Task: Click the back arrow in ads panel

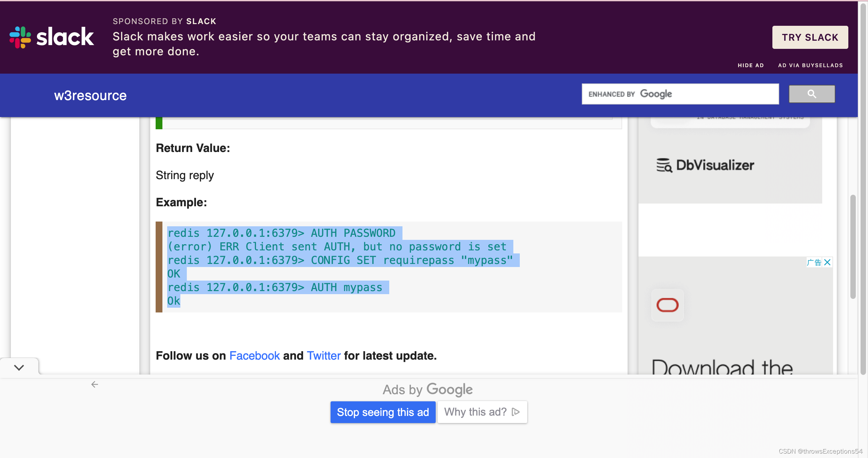Action: (95, 384)
